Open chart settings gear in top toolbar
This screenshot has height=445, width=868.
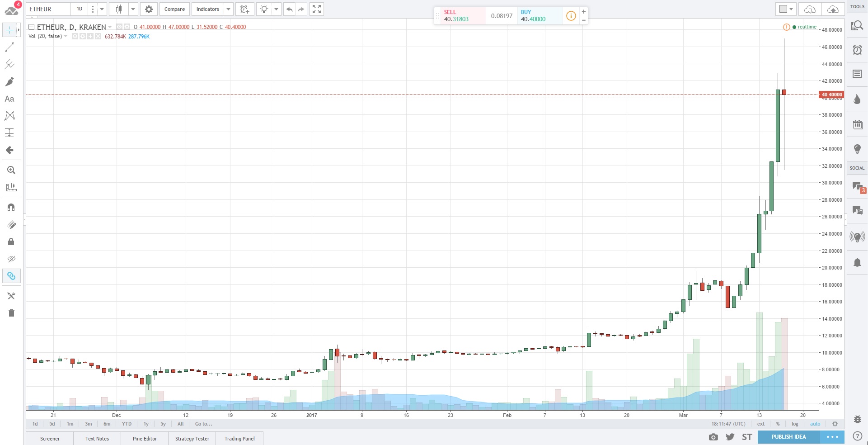[149, 9]
